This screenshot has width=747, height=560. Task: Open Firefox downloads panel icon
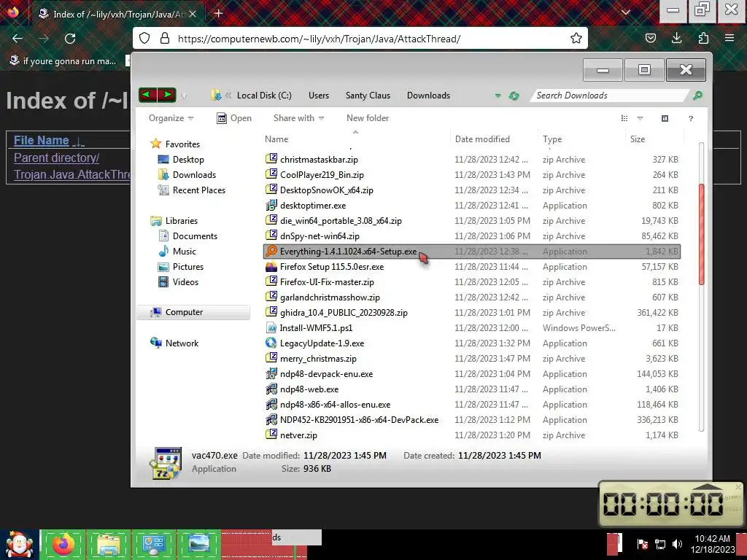coord(676,38)
